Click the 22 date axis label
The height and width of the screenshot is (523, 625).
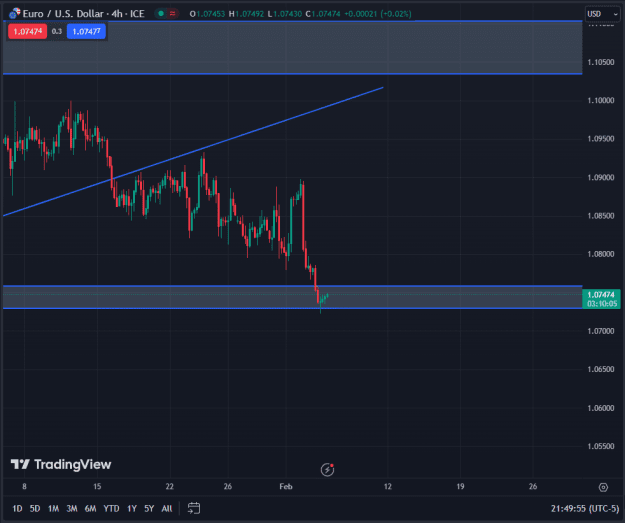170,486
